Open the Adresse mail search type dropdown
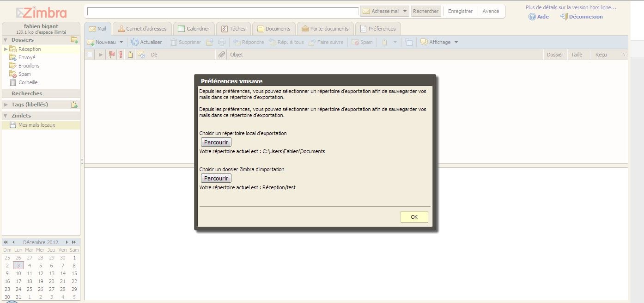 pos(385,11)
